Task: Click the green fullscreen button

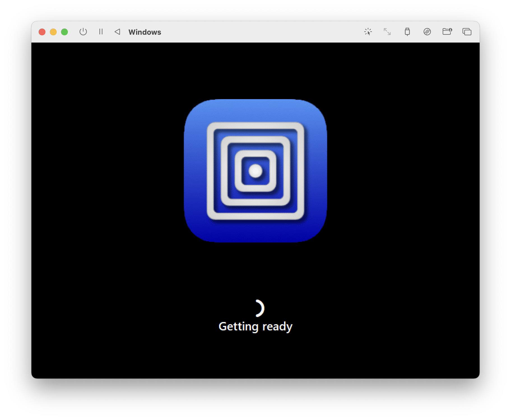Action: coord(64,32)
